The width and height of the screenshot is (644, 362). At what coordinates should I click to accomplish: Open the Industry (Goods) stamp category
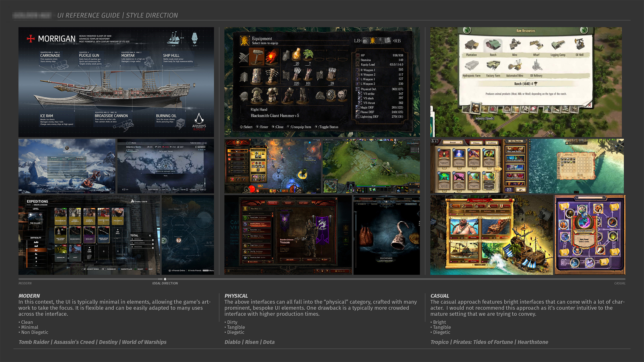pos(476,107)
